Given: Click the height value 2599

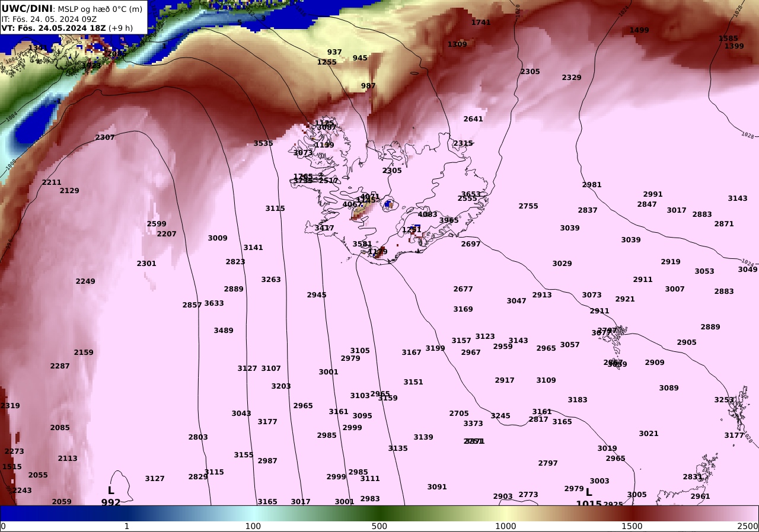Looking at the screenshot, I should coord(157,224).
